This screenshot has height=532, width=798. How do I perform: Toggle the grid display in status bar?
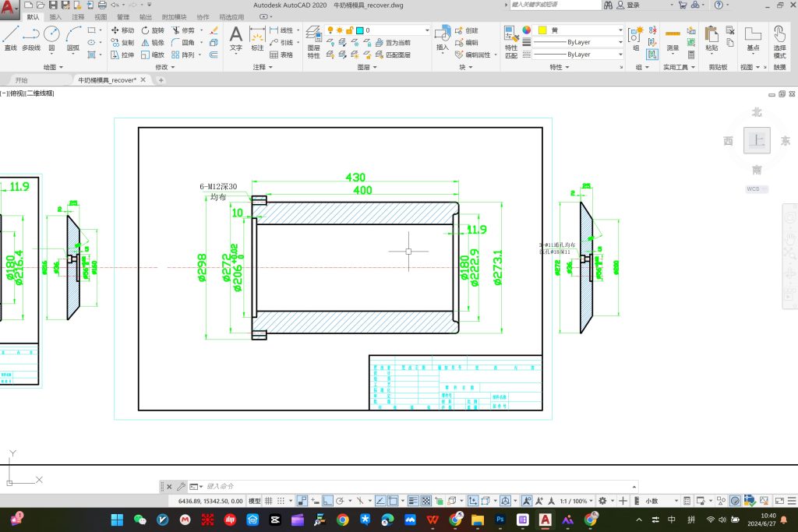[269, 501]
